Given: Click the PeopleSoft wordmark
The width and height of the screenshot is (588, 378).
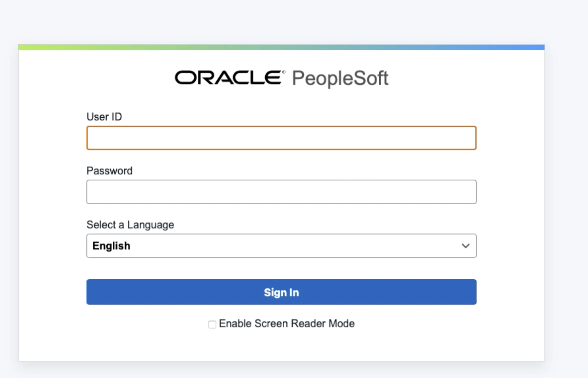Looking at the screenshot, I should click(x=340, y=78).
